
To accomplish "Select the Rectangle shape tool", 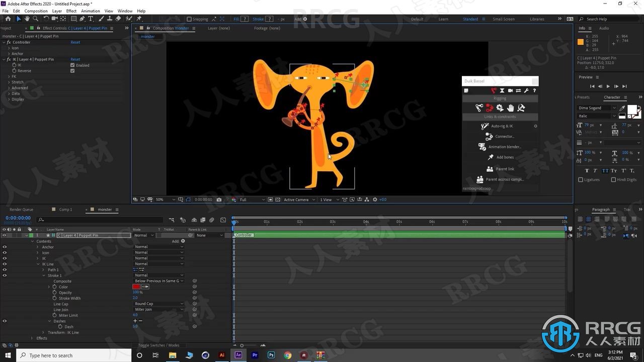I will 73,19.
